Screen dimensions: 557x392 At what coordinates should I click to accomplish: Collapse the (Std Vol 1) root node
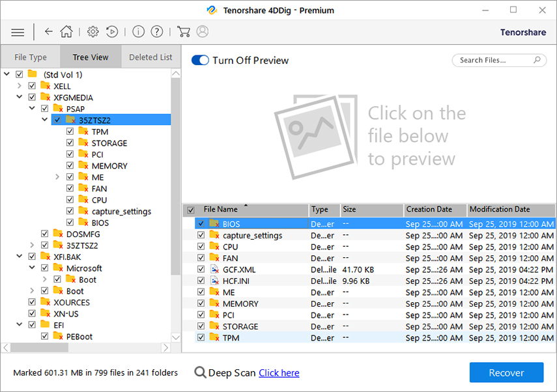tap(7, 74)
